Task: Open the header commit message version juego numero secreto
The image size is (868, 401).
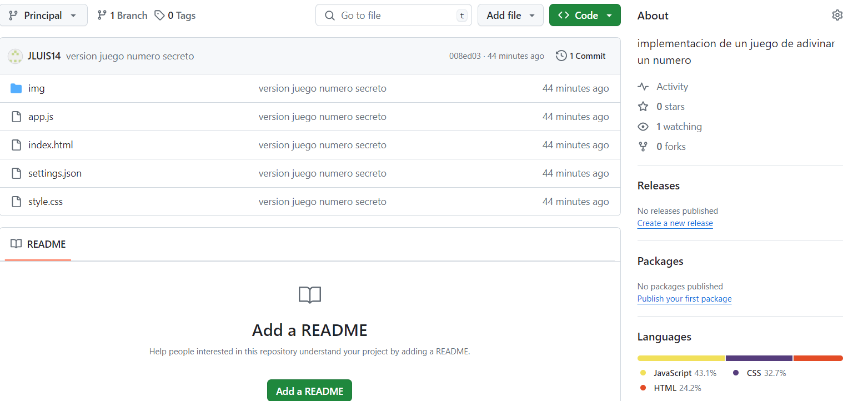Action: click(130, 56)
